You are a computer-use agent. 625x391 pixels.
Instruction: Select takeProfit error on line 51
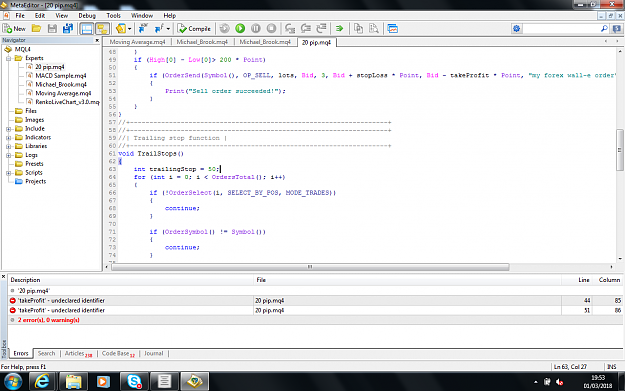point(315,310)
